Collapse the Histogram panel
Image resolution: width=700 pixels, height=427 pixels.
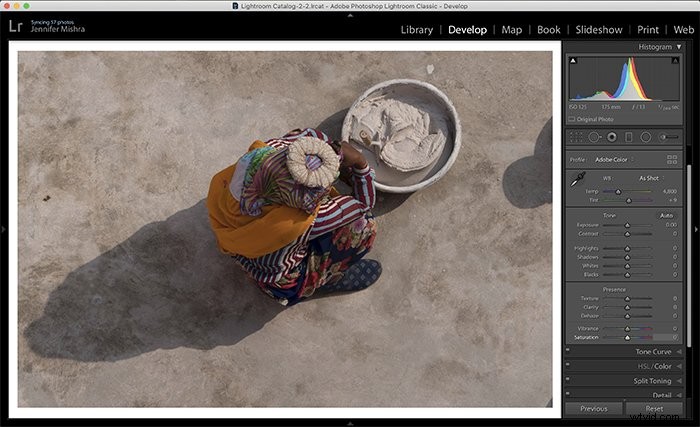tap(679, 47)
